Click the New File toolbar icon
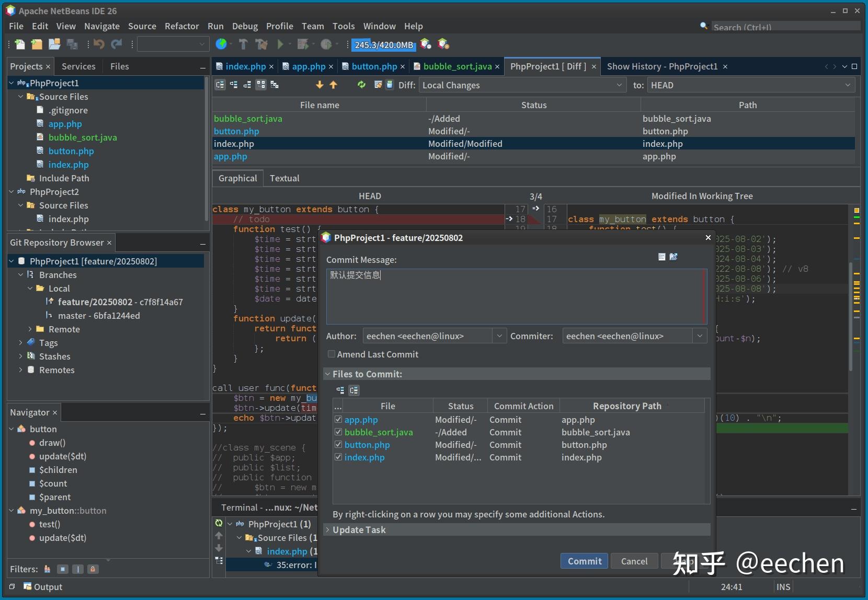Screen dimensions: 868x600 point(20,44)
